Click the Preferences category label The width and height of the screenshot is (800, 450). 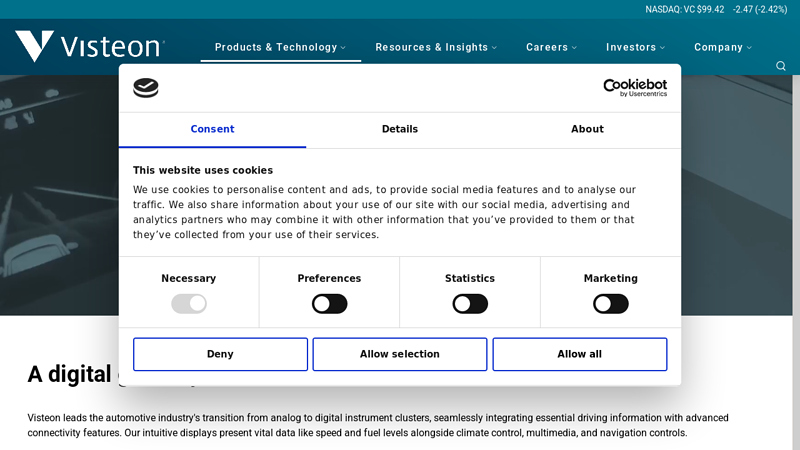point(330,279)
